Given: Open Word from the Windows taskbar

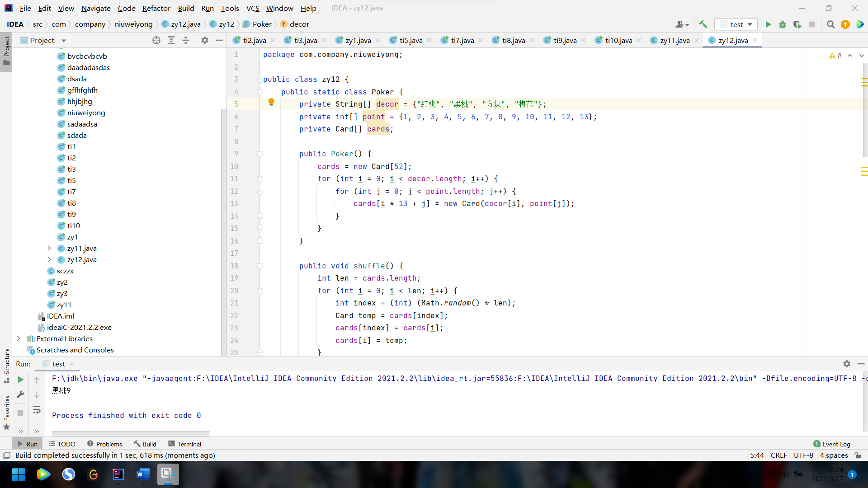Looking at the screenshot, I should 142,474.
